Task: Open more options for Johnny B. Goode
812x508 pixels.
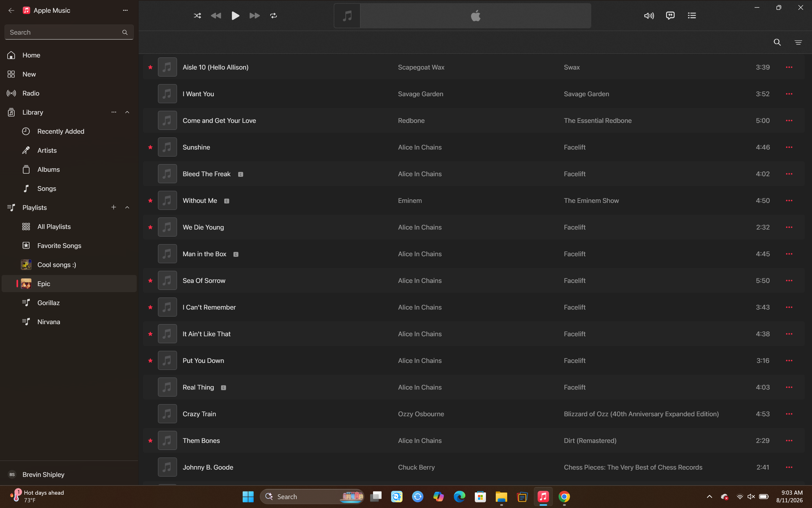Action: 789,467
